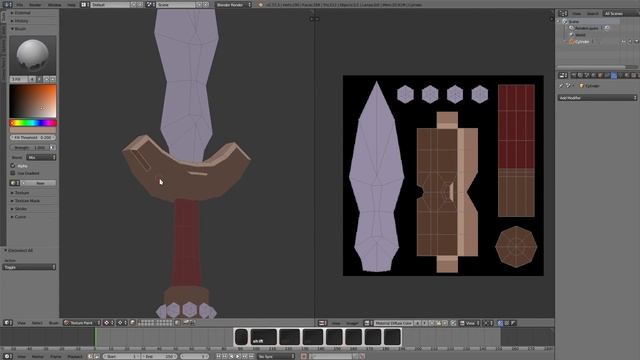640x360 pixels.
Task: Expand the Curve panel
Action: point(20,217)
